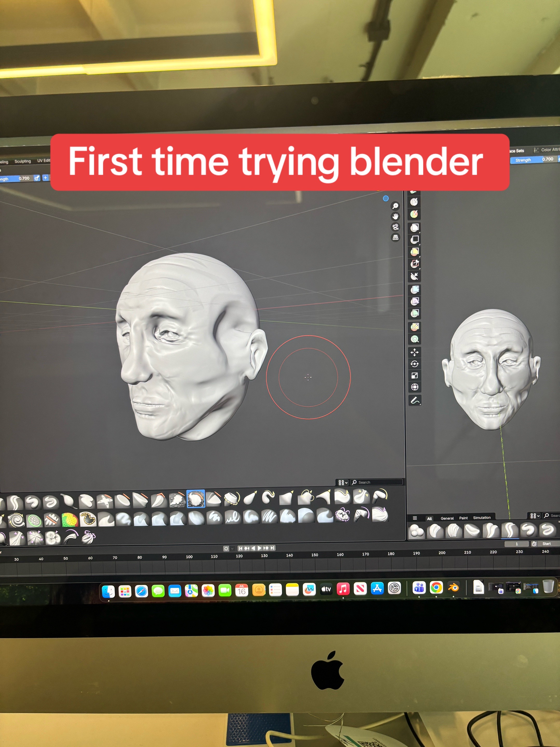This screenshot has height=747, width=560.
Task: Click the play animation button
Action: 260,548
